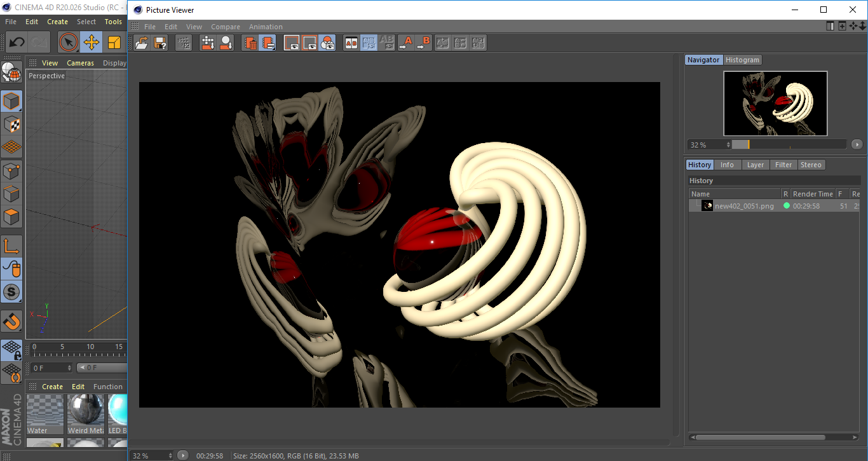
Task: Click the new panel plus icon top right
Action: click(x=842, y=26)
